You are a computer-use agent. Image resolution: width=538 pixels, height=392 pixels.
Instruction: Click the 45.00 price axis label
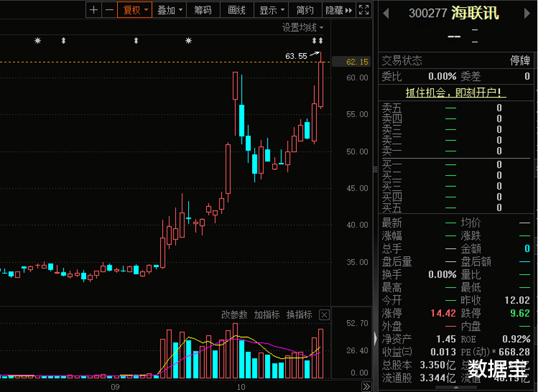[357, 188]
